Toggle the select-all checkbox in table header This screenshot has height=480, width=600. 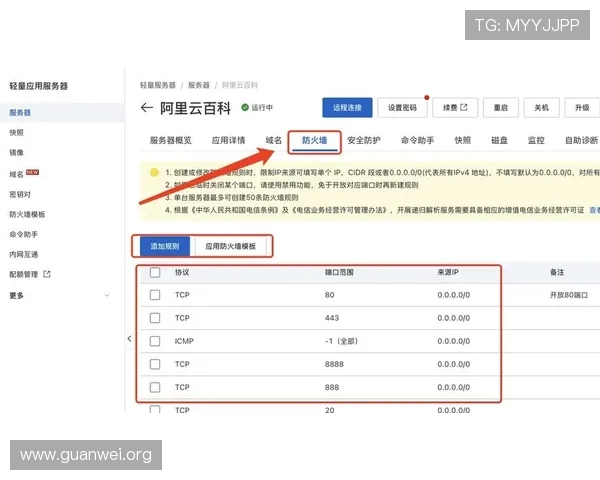pyautogui.click(x=155, y=272)
